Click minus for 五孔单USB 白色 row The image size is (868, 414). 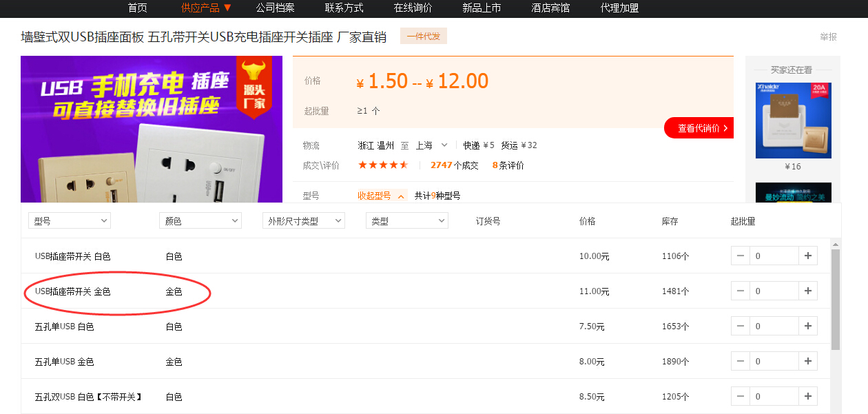pos(741,327)
